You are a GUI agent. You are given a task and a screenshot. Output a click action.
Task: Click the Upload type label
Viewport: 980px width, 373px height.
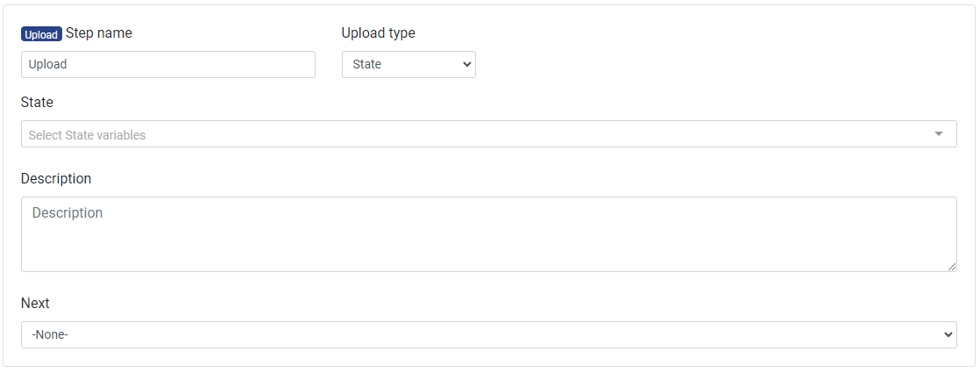pos(378,33)
